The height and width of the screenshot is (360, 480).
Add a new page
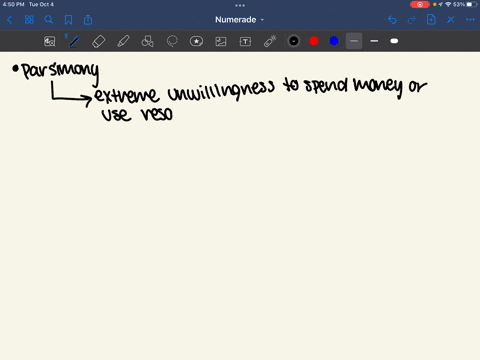(431, 20)
